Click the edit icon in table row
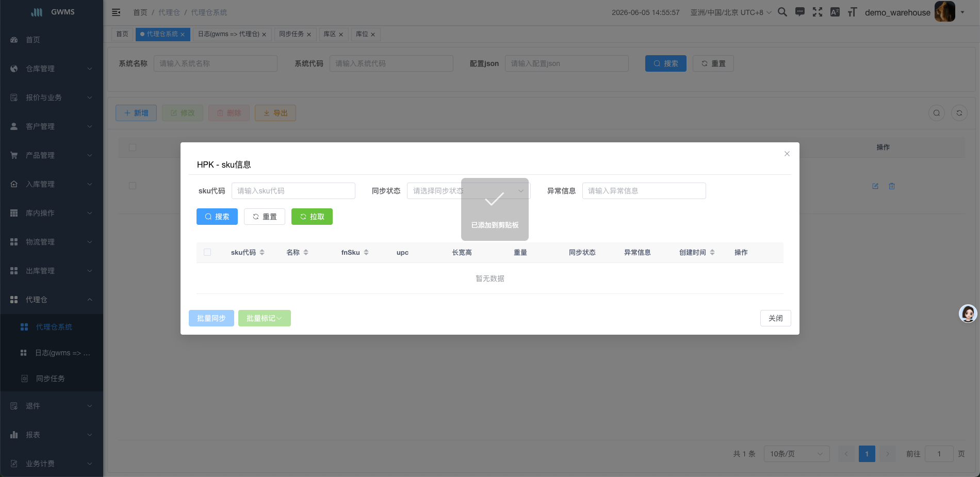This screenshot has height=477, width=980. tap(875, 186)
